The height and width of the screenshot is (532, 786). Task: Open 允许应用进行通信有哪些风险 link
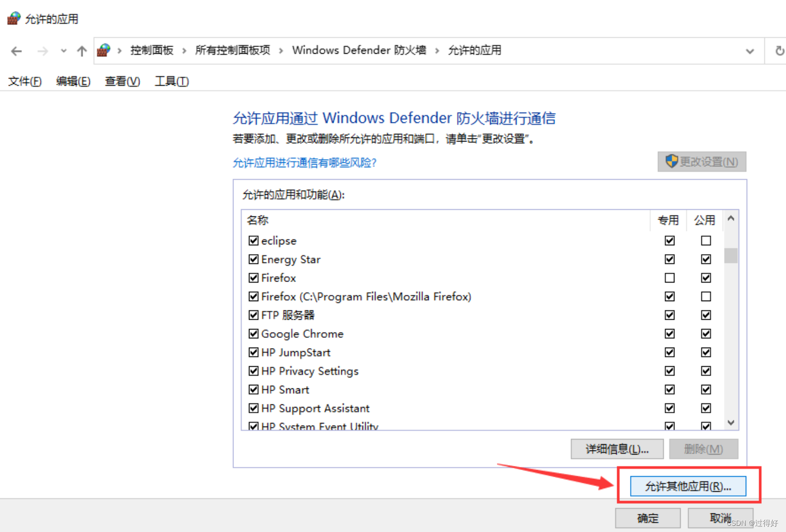tap(305, 163)
